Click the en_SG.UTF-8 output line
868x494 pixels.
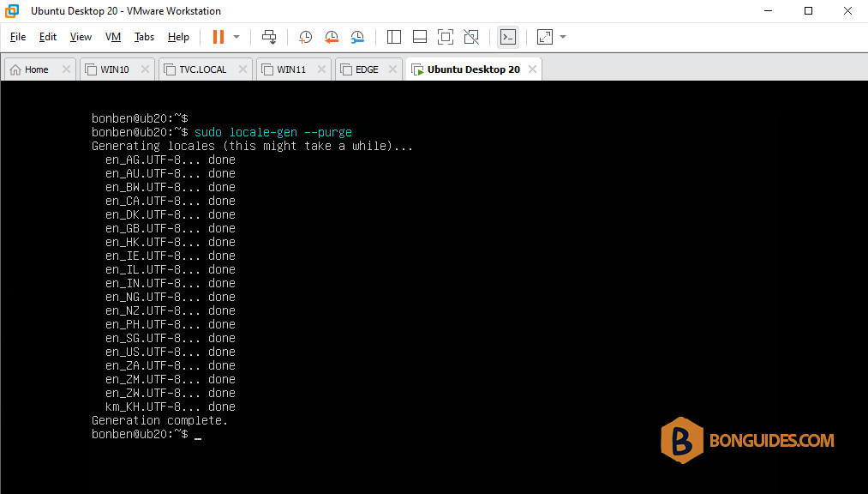[x=170, y=338]
